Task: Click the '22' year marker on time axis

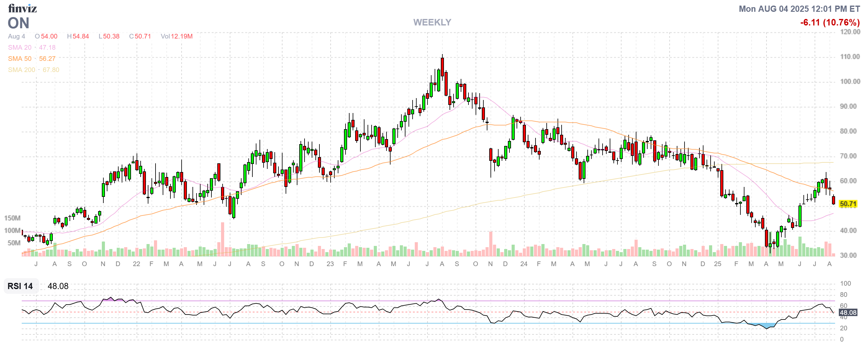Action: coord(136,264)
